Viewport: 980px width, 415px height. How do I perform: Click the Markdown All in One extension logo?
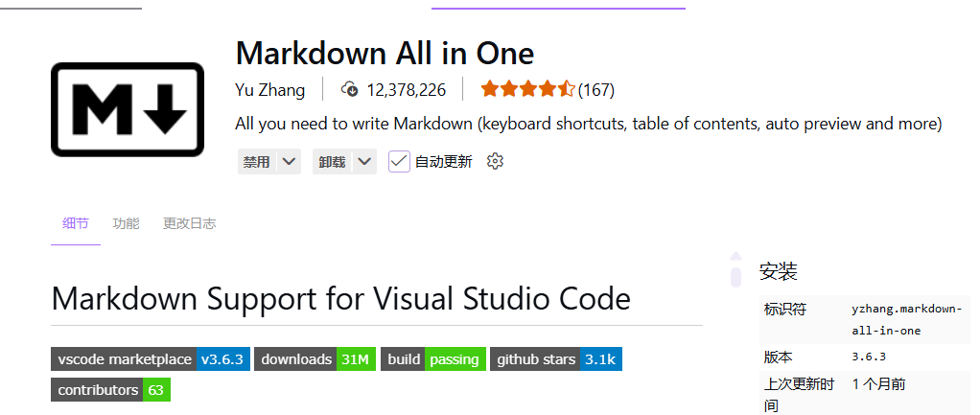(x=128, y=109)
